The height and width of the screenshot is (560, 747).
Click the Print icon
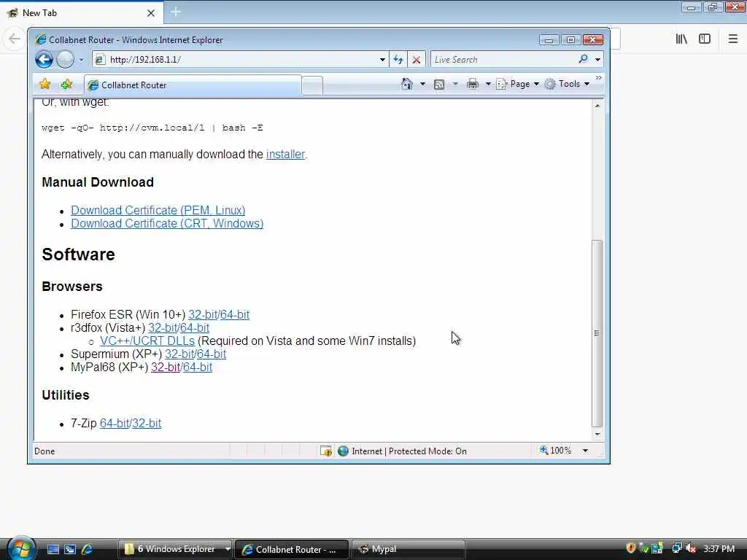(473, 85)
